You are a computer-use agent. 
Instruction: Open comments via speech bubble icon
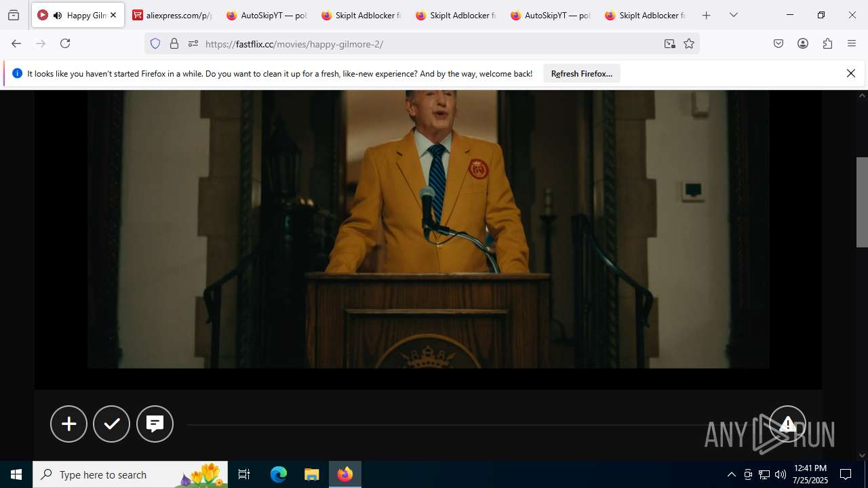[x=155, y=424]
